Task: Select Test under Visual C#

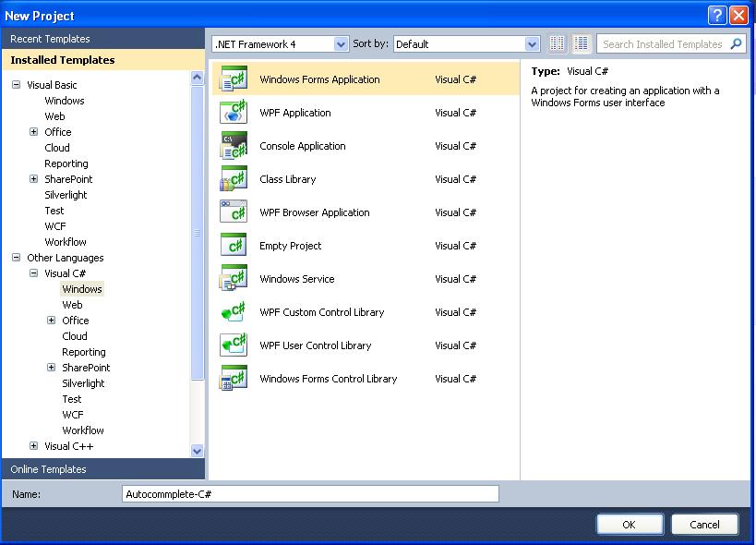Action: (71, 399)
